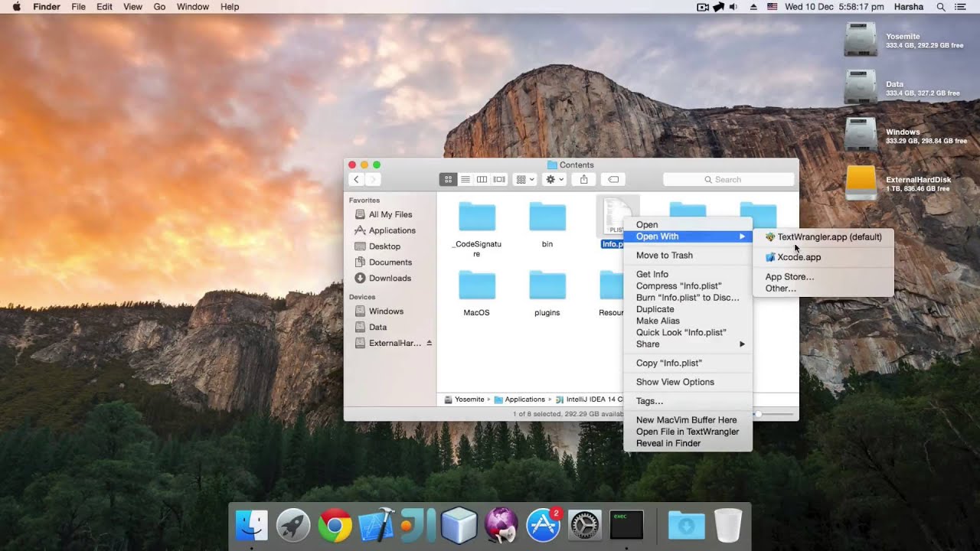Click the Edit Tags toolbar icon
980x551 pixels.
tap(613, 179)
